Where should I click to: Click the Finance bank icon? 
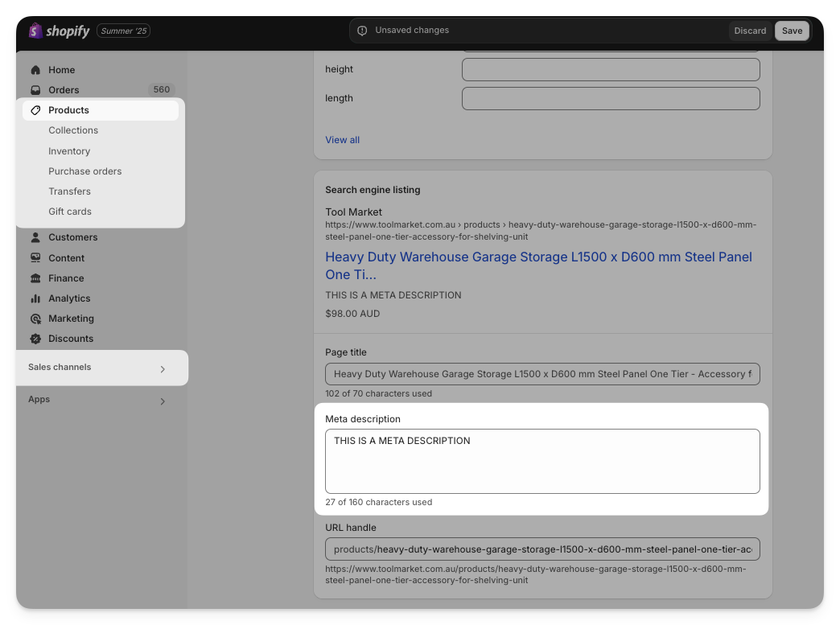[x=35, y=278]
